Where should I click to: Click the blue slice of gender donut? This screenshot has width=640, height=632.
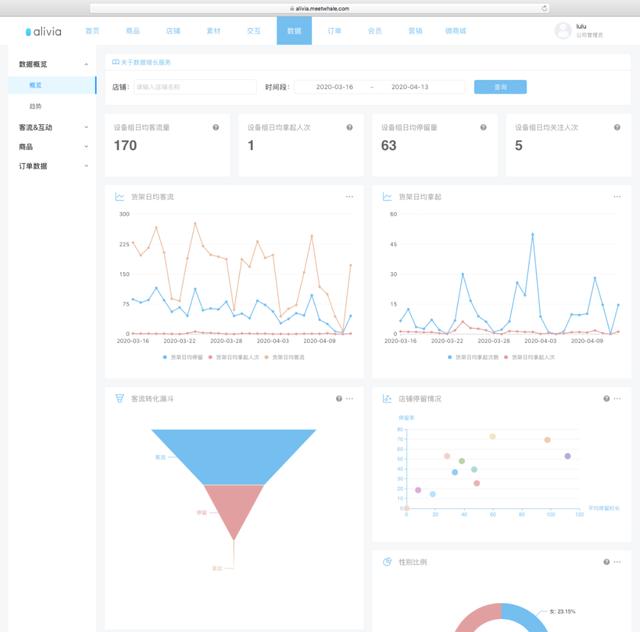tap(527, 616)
